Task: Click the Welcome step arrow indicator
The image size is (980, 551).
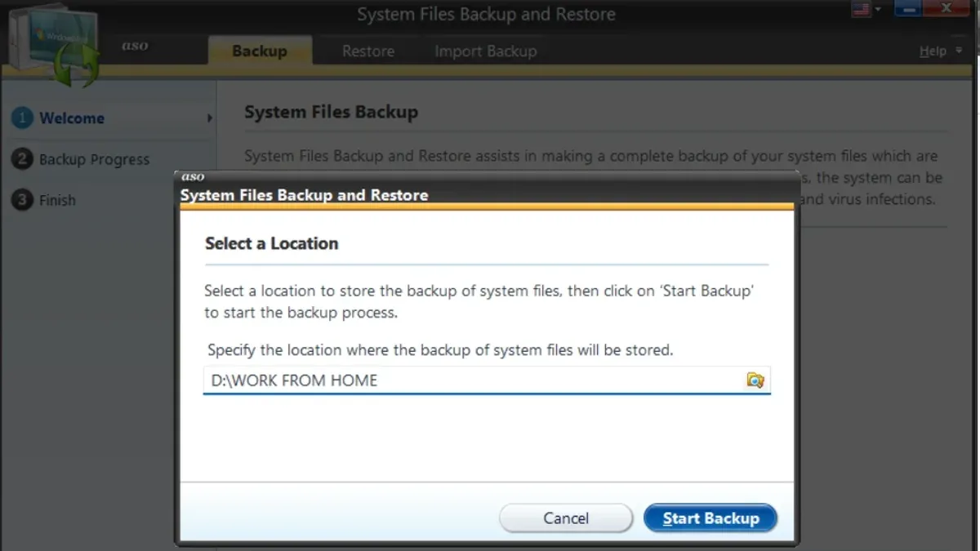Action: [x=210, y=118]
